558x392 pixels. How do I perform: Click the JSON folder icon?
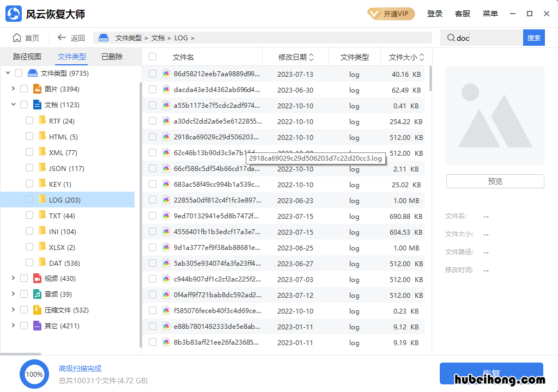43,167
